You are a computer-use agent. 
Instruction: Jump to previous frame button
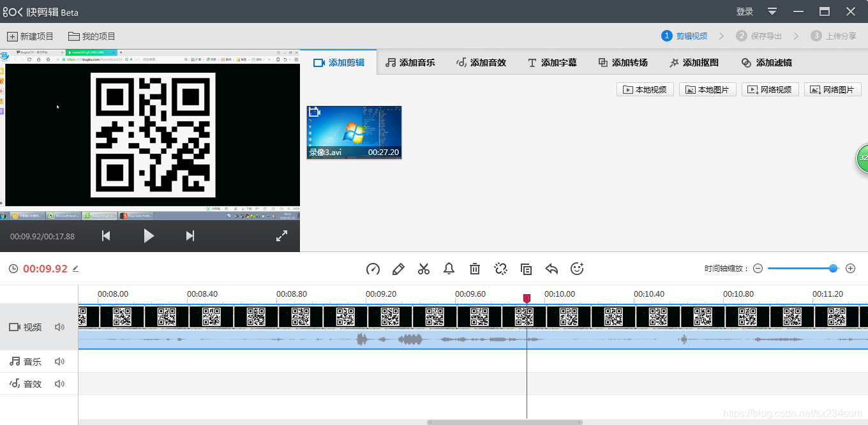click(x=106, y=235)
